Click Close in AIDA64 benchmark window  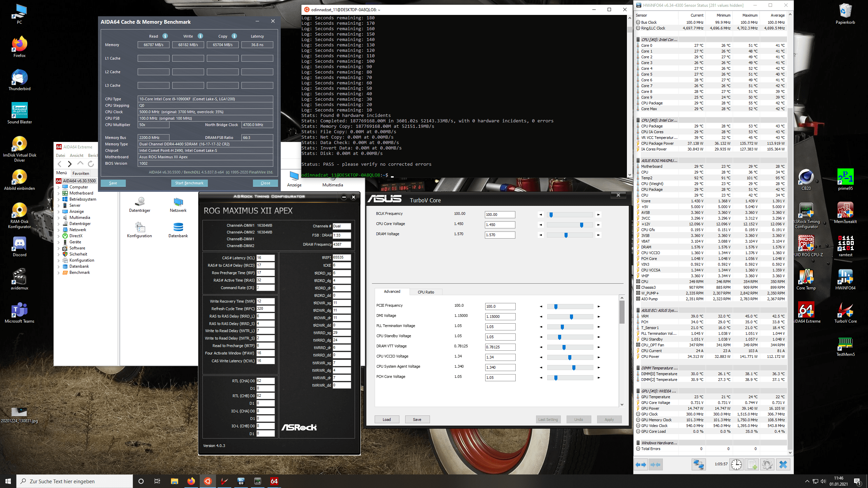coord(265,183)
